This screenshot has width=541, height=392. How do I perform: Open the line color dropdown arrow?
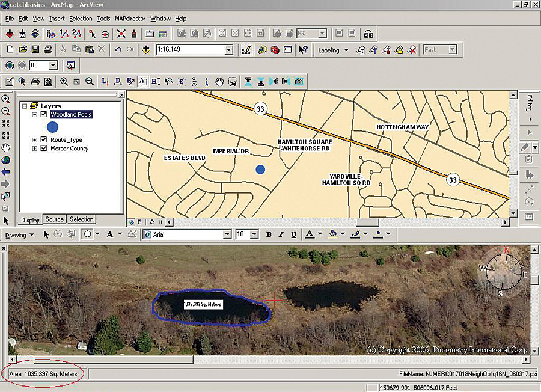(x=365, y=234)
